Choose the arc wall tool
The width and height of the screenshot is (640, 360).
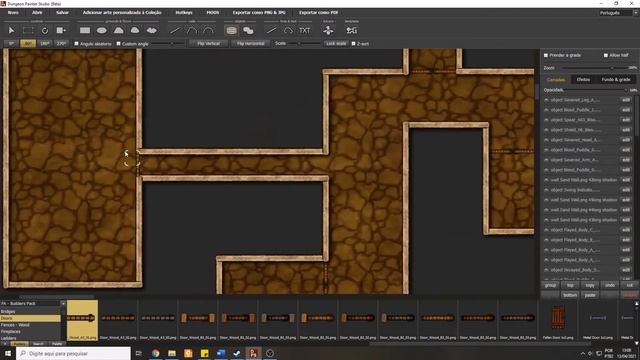[x=208, y=31]
